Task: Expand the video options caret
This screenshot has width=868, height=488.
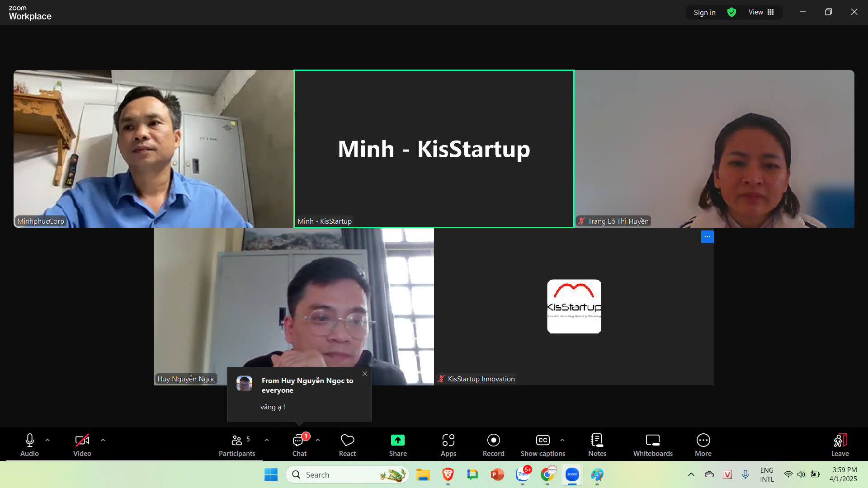Action: tap(103, 440)
